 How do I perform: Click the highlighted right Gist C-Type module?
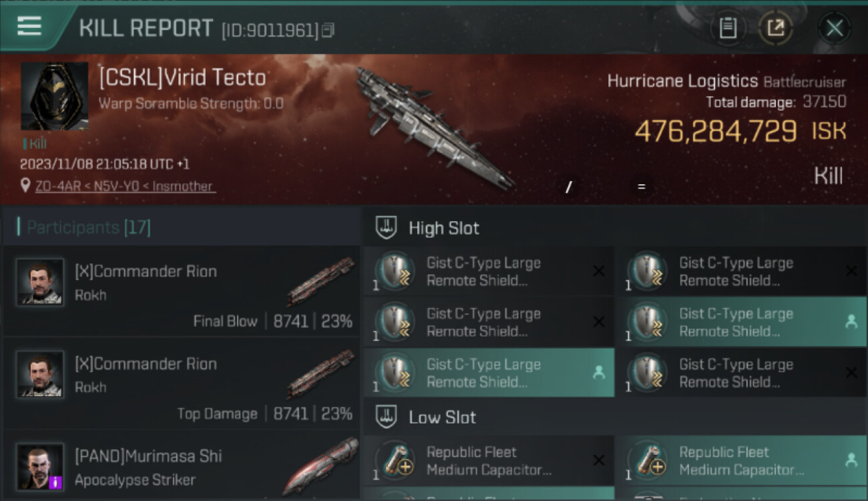pyautogui.click(x=741, y=322)
